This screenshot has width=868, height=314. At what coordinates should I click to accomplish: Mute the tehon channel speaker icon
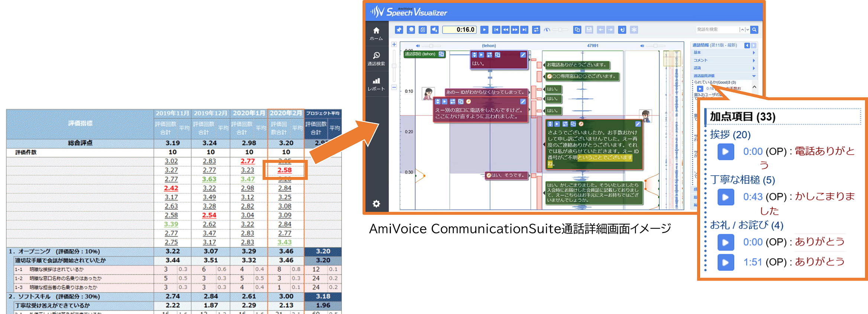pos(418,46)
